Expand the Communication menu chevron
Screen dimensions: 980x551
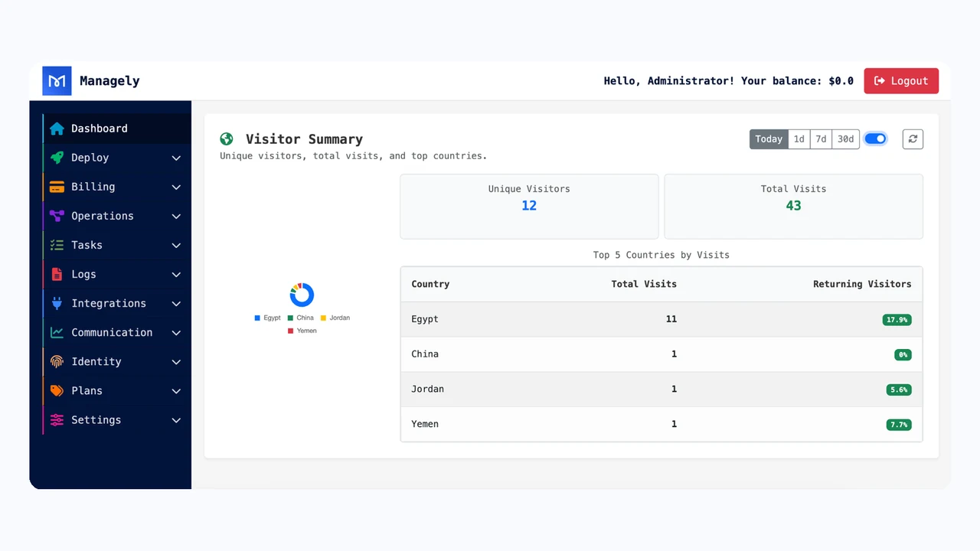176,332
